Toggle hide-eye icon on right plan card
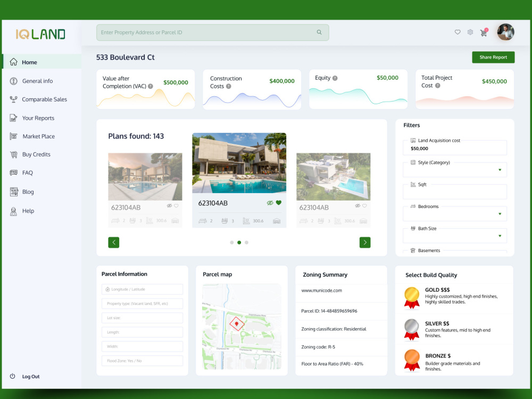The height and width of the screenshot is (399, 532). 358,205
